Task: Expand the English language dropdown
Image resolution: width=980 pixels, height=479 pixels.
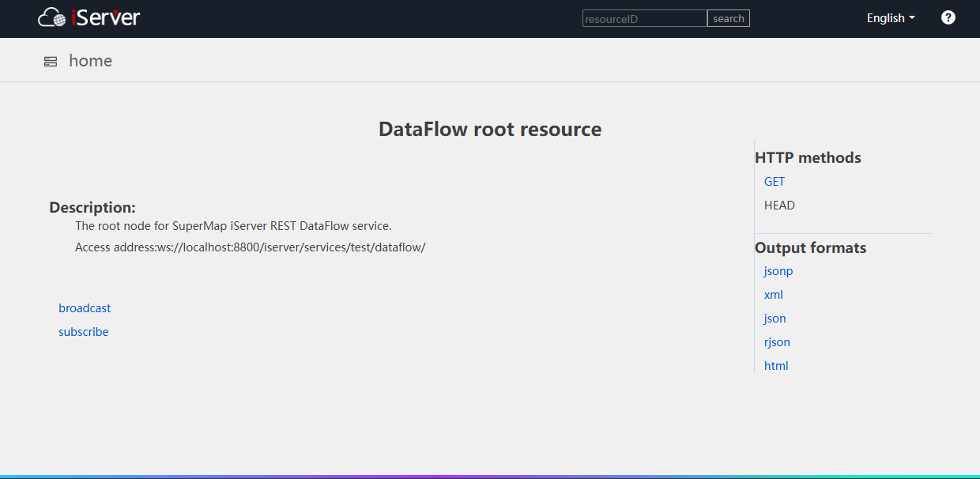Action: coord(890,18)
